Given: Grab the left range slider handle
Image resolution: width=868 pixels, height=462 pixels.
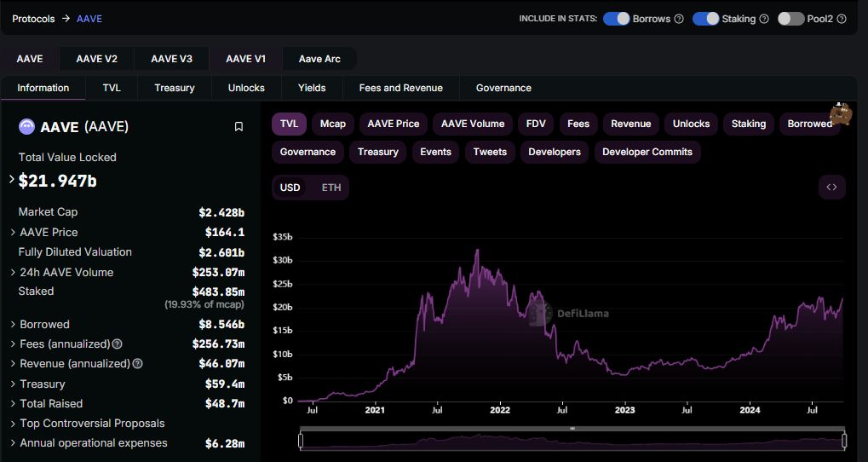Looking at the screenshot, I should click(x=301, y=441).
